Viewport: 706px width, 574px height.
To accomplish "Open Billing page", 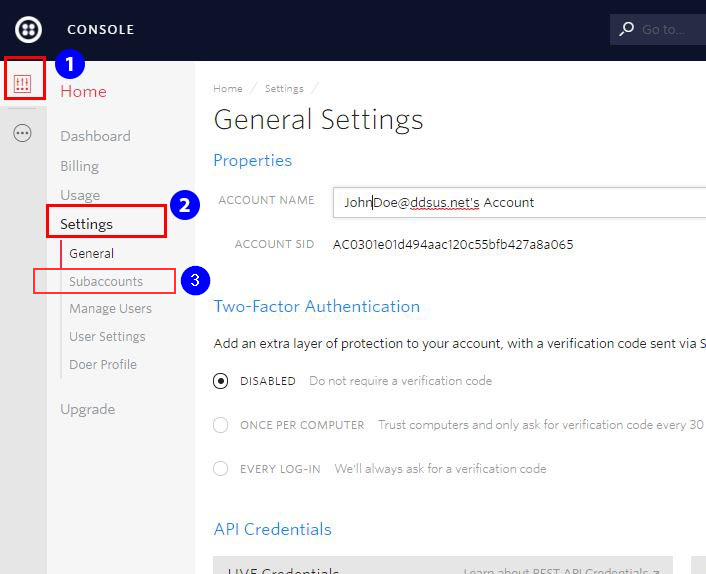I will point(79,166).
